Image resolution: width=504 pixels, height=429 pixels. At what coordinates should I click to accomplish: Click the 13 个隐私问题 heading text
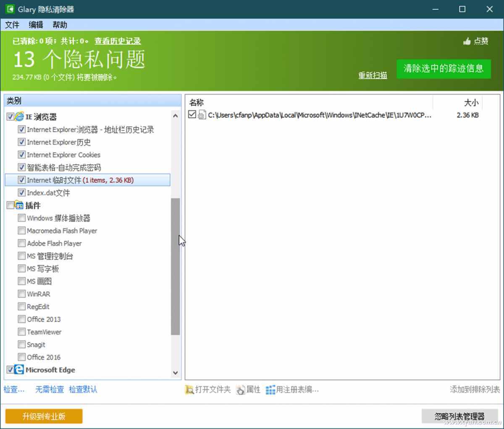coord(79,59)
